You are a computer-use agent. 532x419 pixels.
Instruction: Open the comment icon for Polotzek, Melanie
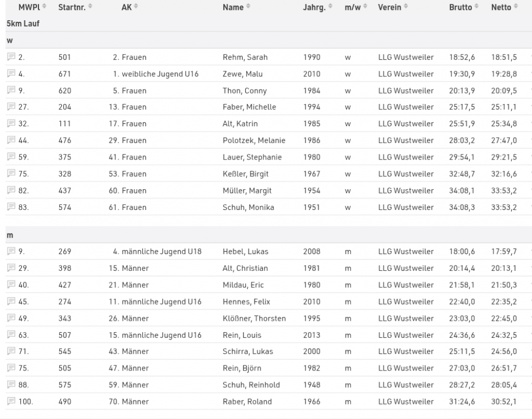point(11,140)
